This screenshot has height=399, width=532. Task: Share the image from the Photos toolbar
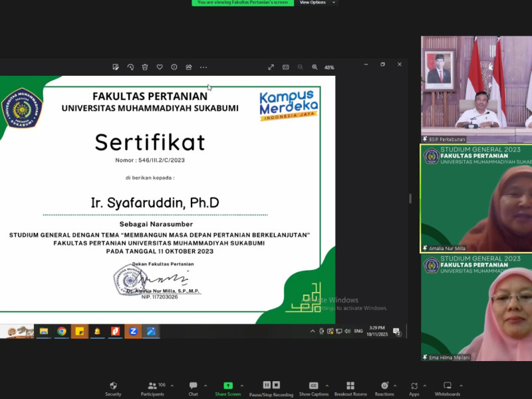(189, 67)
